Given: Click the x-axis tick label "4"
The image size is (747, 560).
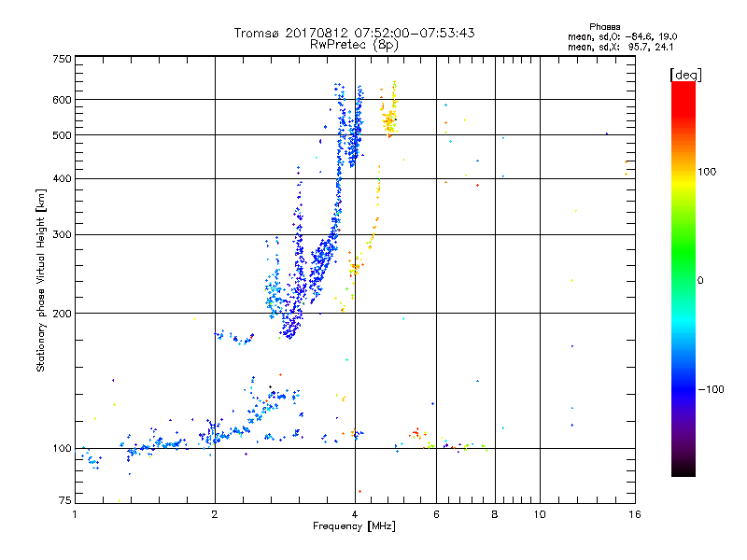Looking at the screenshot, I should tap(355, 514).
